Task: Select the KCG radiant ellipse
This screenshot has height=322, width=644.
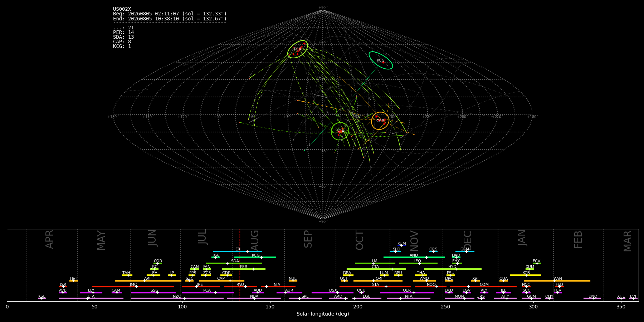Action: pyautogui.click(x=381, y=60)
